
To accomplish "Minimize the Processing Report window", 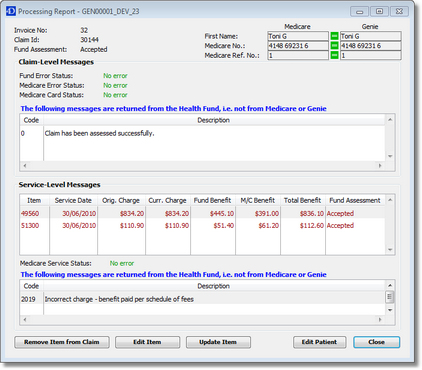I will (x=359, y=11).
